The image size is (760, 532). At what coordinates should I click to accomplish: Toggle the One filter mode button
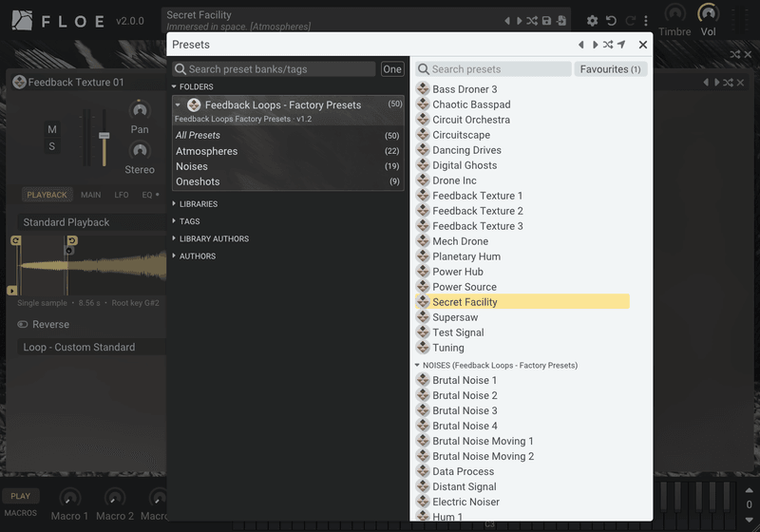click(392, 69)
